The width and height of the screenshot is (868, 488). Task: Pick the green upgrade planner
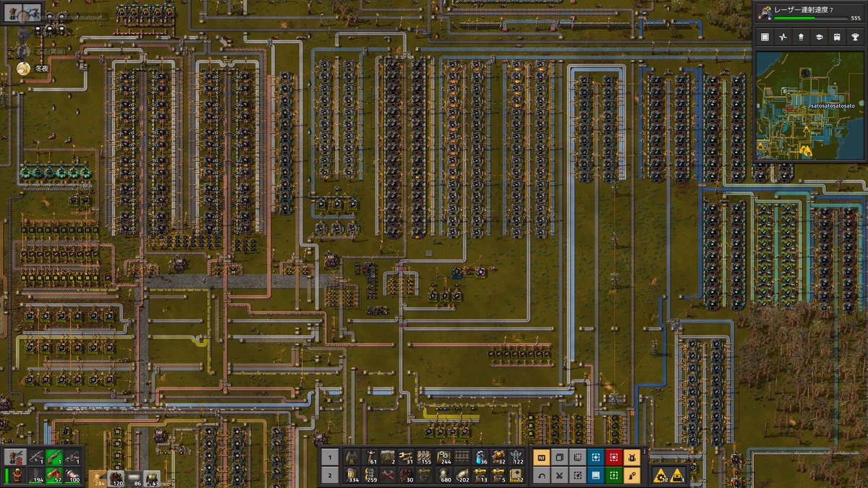pyautogui.click(x=614, y=475)
